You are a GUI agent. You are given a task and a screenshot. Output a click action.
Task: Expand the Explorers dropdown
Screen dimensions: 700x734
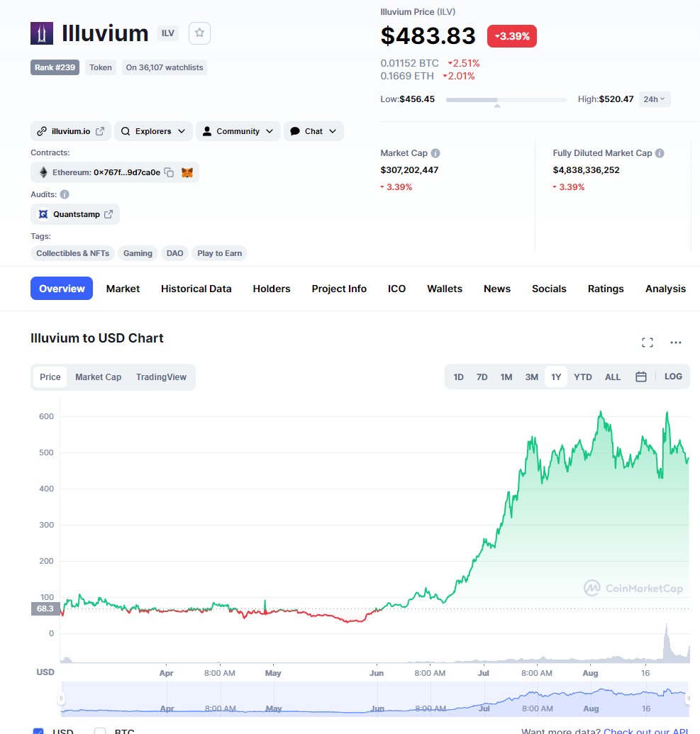point(154,131)
